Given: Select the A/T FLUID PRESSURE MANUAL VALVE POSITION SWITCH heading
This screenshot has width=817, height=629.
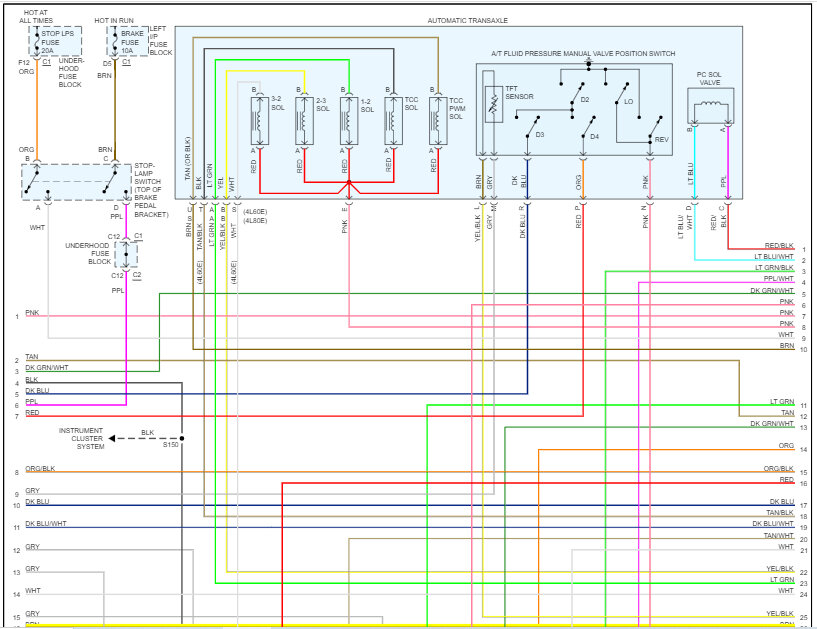Looking at the screenshot, I should 583,54.
